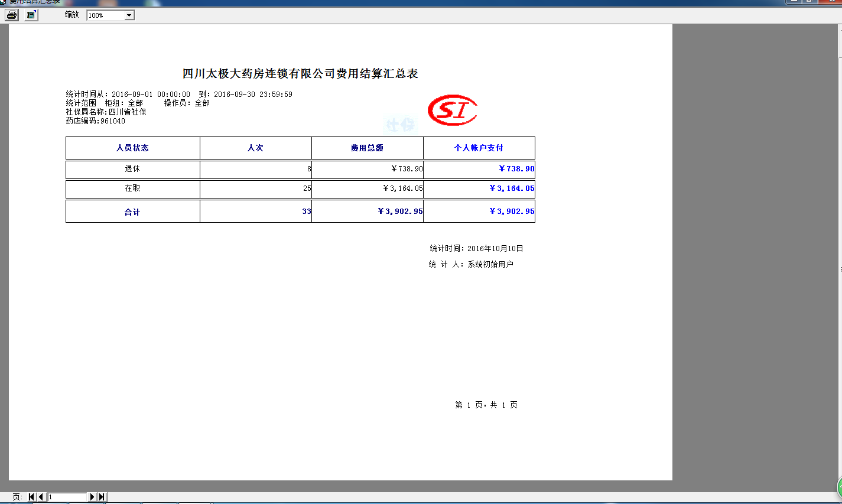This screenshot has height=504, width=842.
Task: Click the 社保局名称:四川省社保 line
Action: point(106,112)
